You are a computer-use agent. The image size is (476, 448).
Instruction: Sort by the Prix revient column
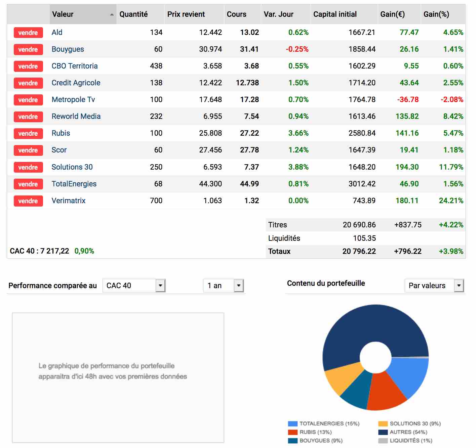click(194, 14)
